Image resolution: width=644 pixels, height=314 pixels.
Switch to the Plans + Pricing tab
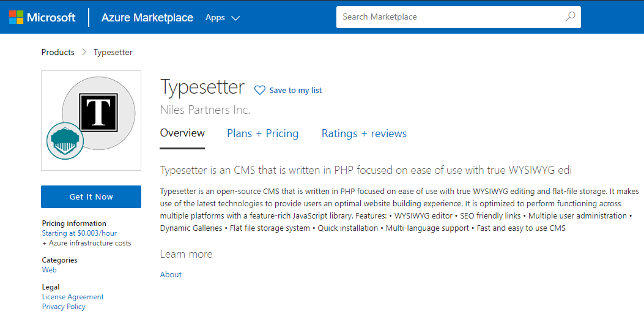[263, 133]
